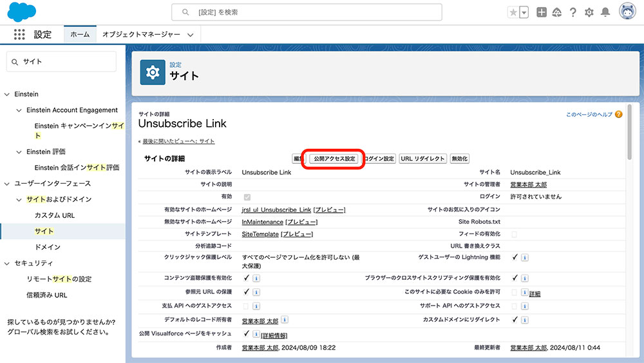Toggle 参照元 URL の保護 checkmark
Viewport: 644px width, 363px height.
pyautogui.click(x=246, y=292)
